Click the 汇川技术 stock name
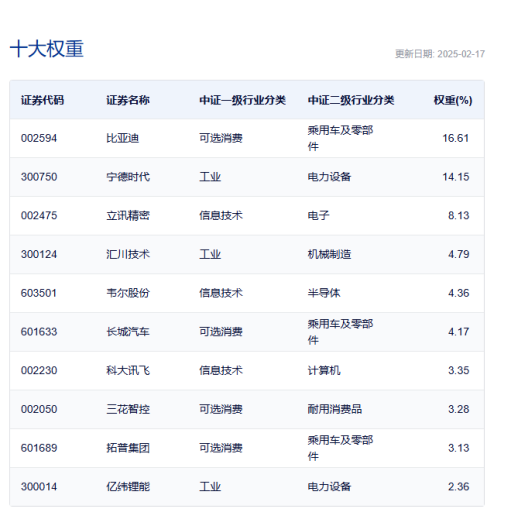 128,254
